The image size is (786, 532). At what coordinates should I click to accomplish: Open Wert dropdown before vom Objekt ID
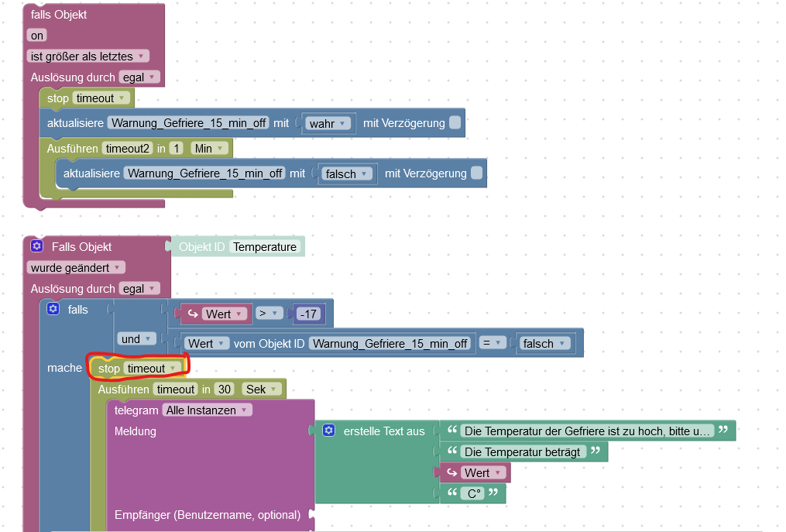(206, 344)
